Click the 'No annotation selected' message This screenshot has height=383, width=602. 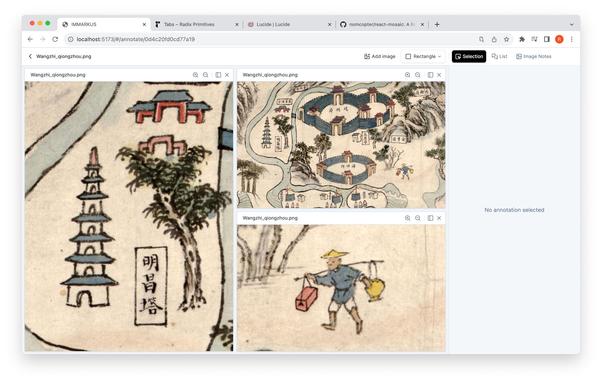(514, 210)
